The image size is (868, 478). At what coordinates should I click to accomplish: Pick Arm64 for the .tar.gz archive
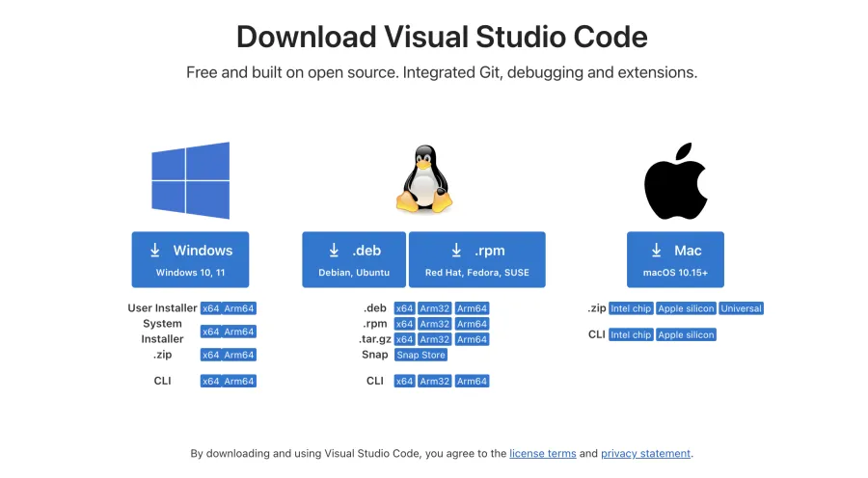pos(473,339)
